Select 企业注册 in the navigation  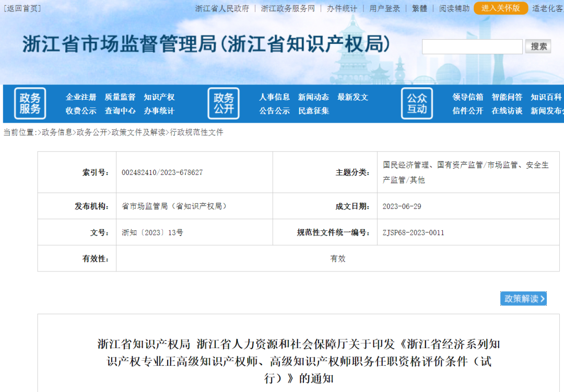[x=81, y=97]
